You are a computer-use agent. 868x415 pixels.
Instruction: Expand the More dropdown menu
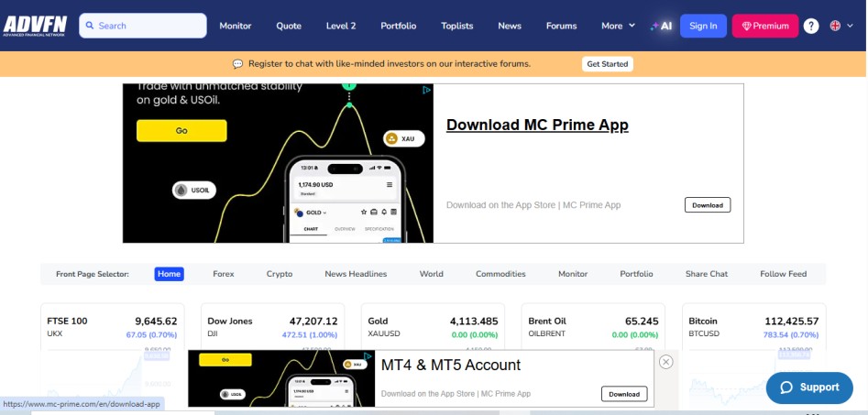[618, 26]
